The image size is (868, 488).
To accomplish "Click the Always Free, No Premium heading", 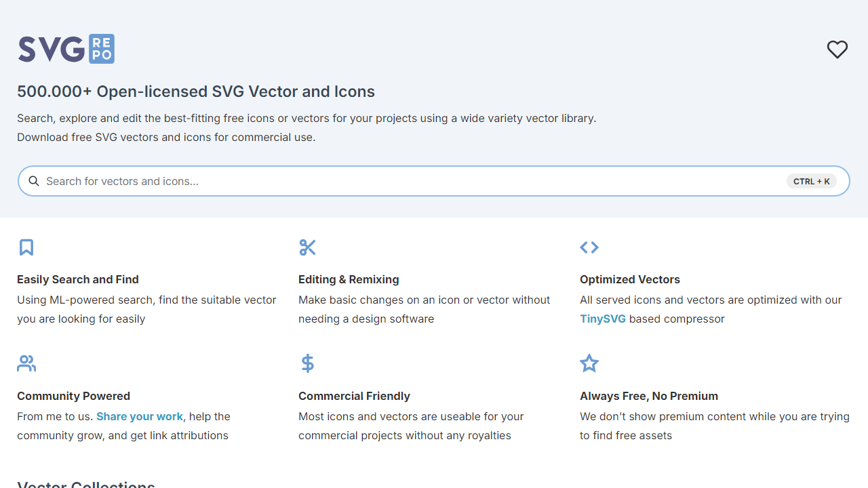I will (649, 396).
